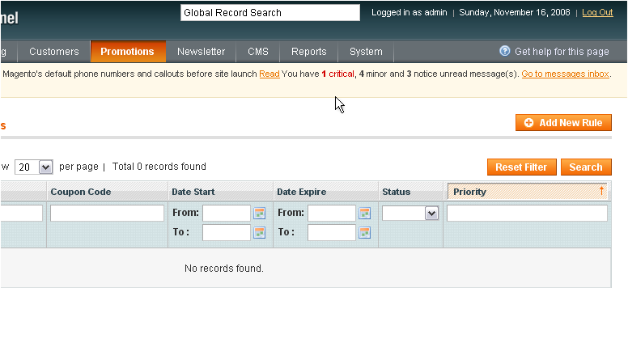The height and width of the screenshot is (364, 628).
Task: Open the Newsletter menu
Action: tap(201, 52)
